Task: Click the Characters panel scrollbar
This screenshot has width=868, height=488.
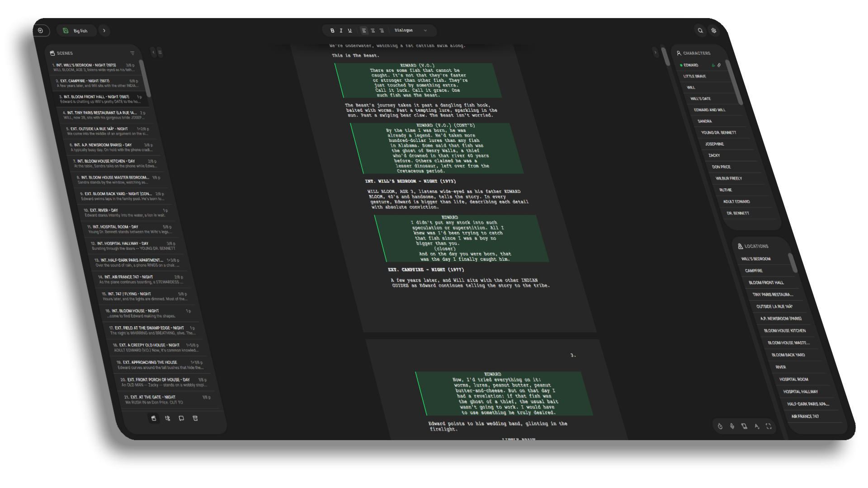Action: point(734,82)
